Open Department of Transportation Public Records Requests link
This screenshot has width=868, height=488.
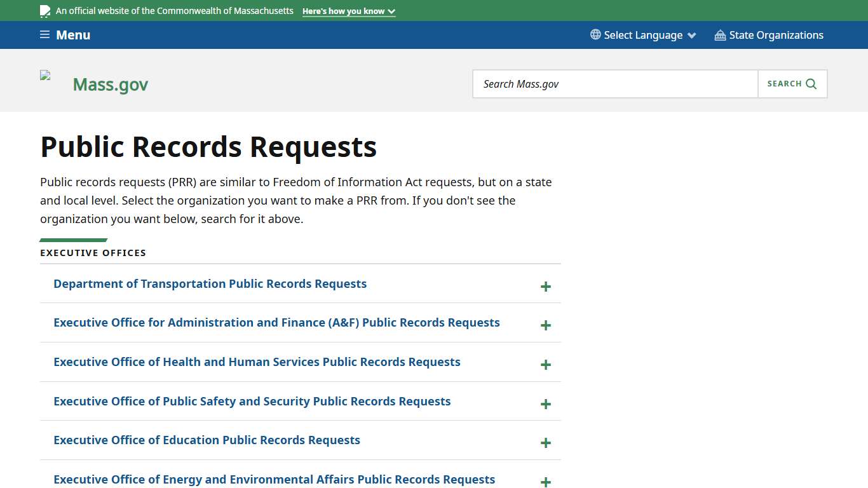[210, 283]
